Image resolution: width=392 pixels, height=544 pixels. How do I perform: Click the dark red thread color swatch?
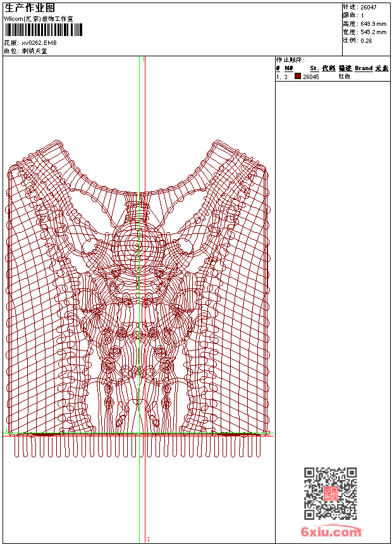[x=298, y=76]
